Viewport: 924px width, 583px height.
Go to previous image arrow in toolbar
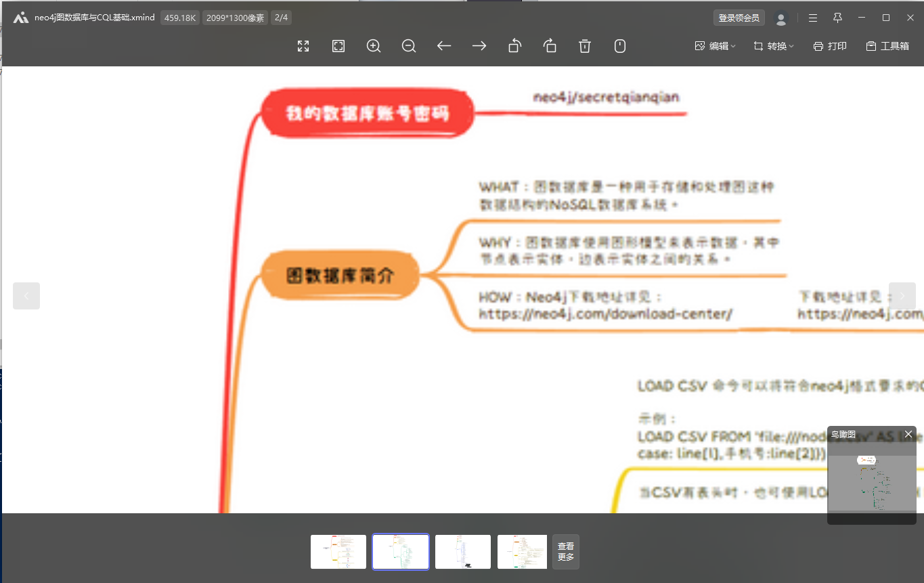[x=444, y=46]
